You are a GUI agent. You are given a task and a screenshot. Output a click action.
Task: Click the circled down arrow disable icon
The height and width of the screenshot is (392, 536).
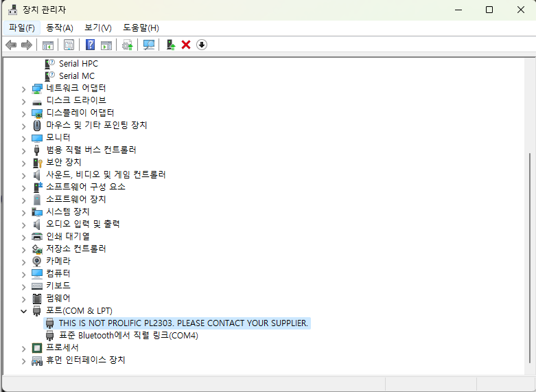(x=202, y=45)
